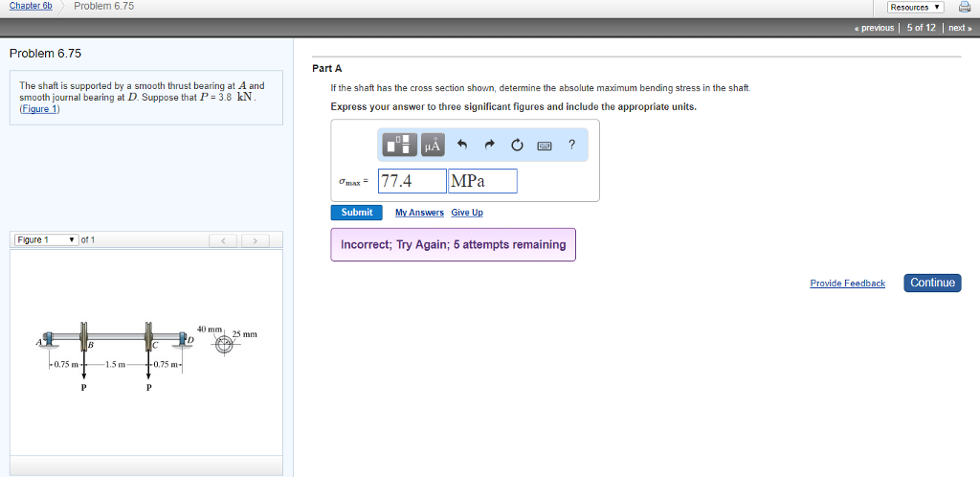The height and width of the screenshot is (477, 980).
Task: Open the Figure 1 link in problem text
Action: pyautogui.click(x=40, y=109)
